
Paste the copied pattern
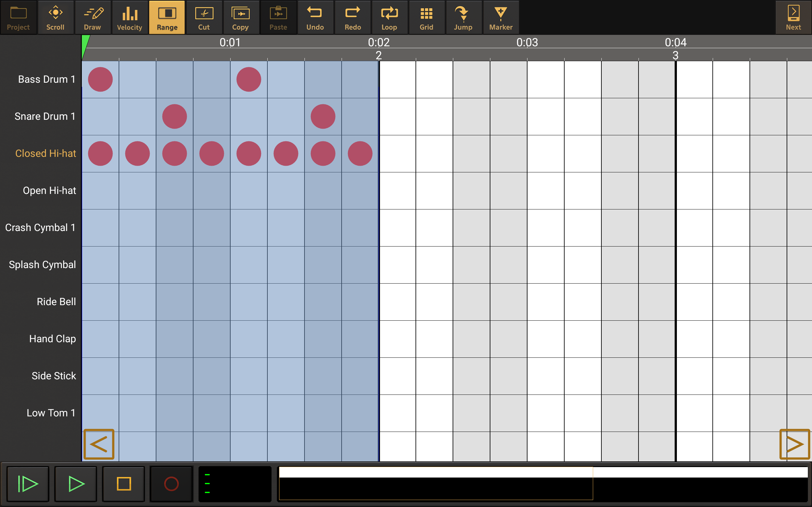click(x=278, y=17)
